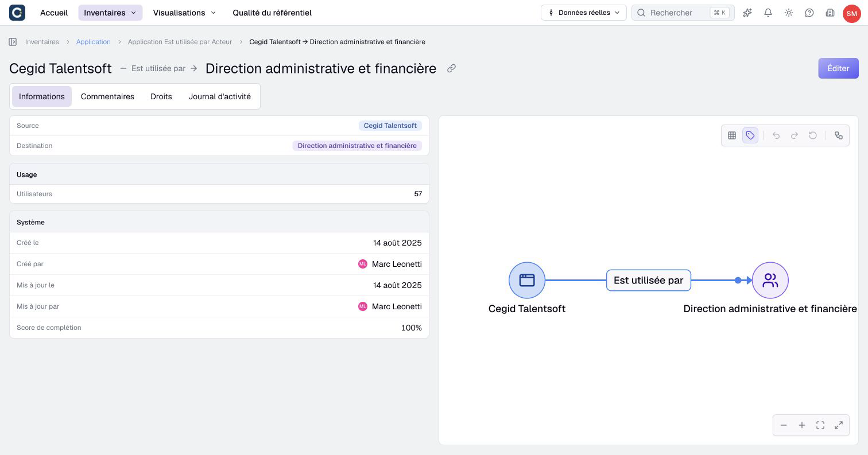The image size is (868, 455).
Task: Copy link icon next to the title
Action: click(451, 68)
